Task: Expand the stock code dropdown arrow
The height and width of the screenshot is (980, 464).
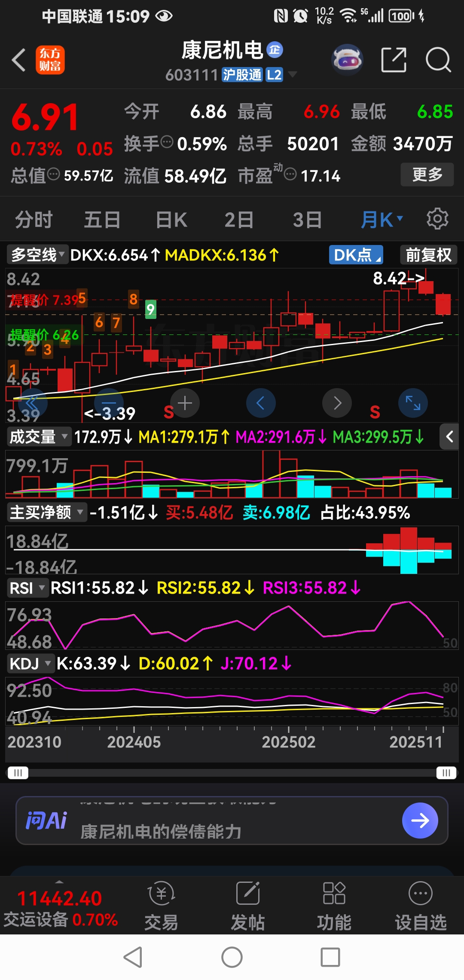Action: coord(292,74)
